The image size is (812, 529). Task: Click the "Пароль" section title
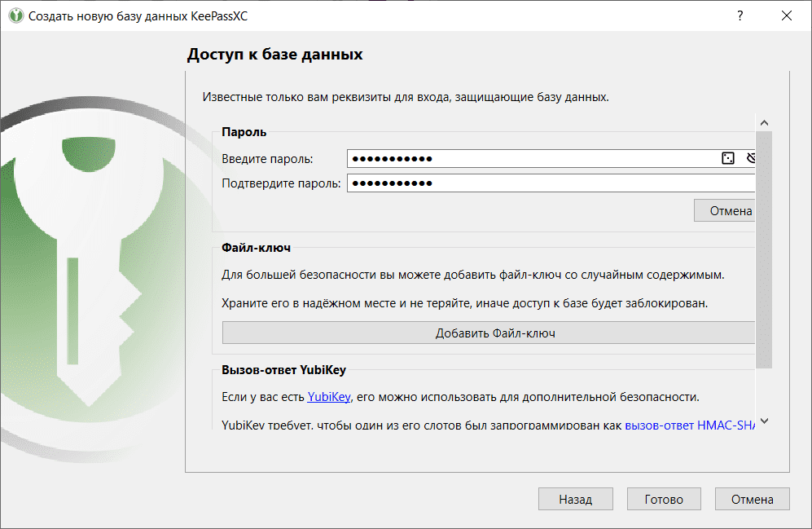[x=244, y=132]
